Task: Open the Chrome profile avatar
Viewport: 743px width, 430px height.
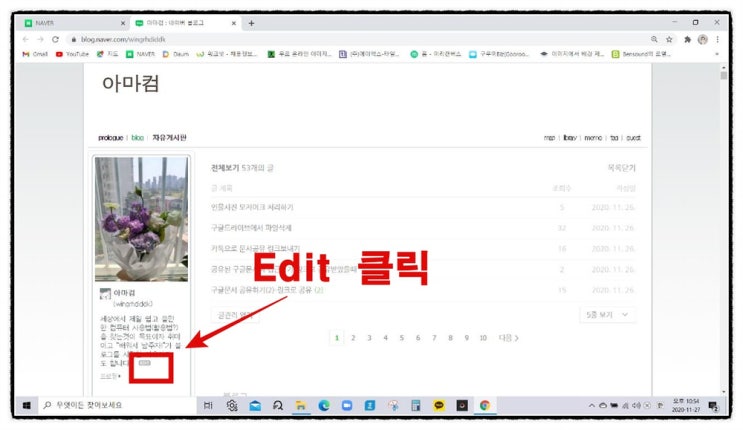Action: point(703,39)
